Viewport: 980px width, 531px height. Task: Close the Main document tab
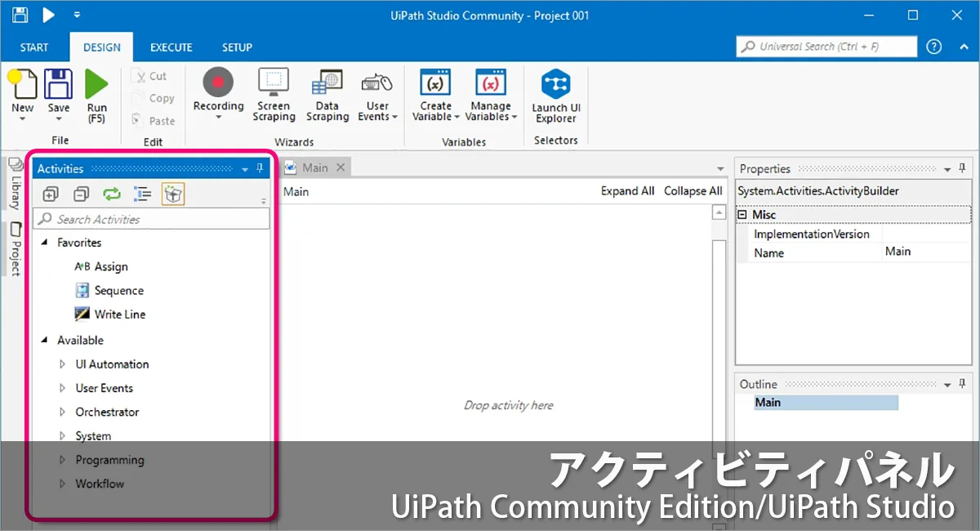pos(341,167)
